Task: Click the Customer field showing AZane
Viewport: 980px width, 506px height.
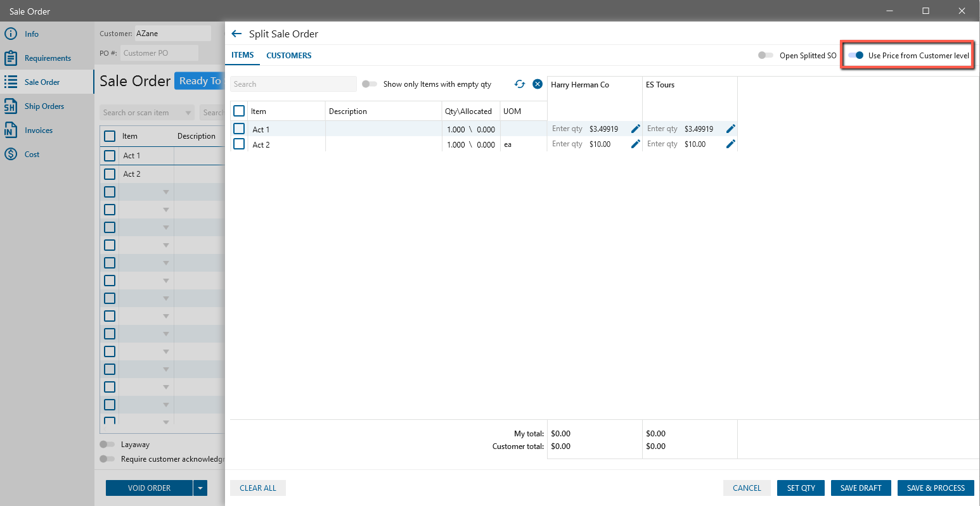Action: pyautogui.click(x=172, y=34)
